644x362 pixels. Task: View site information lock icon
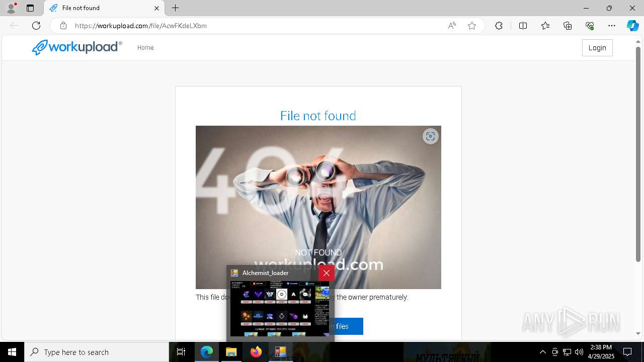[x=63, y=26]
